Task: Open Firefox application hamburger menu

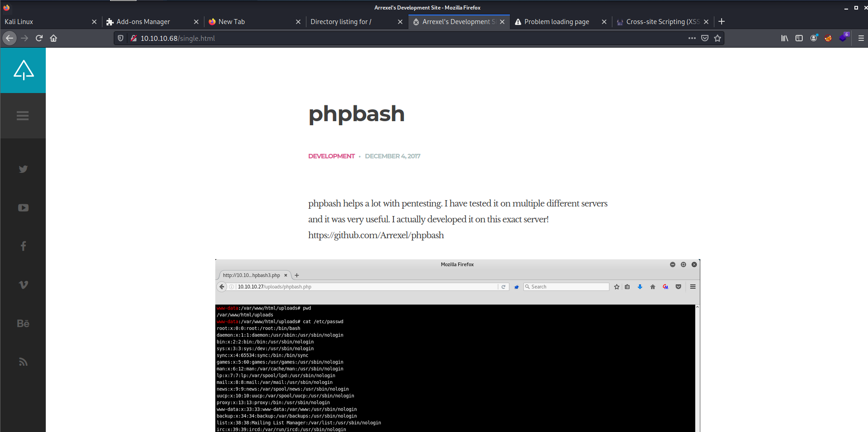Action: (861, 38)
